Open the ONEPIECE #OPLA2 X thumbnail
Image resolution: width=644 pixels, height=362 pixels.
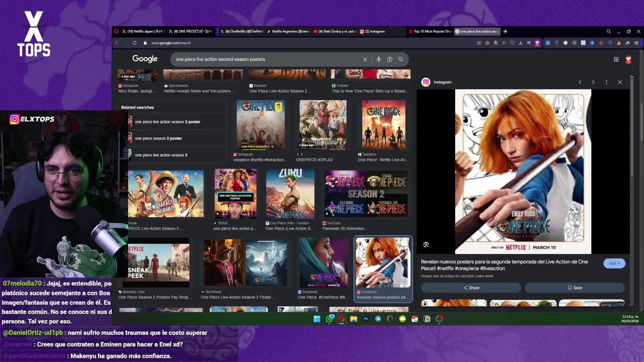[323, 125]
